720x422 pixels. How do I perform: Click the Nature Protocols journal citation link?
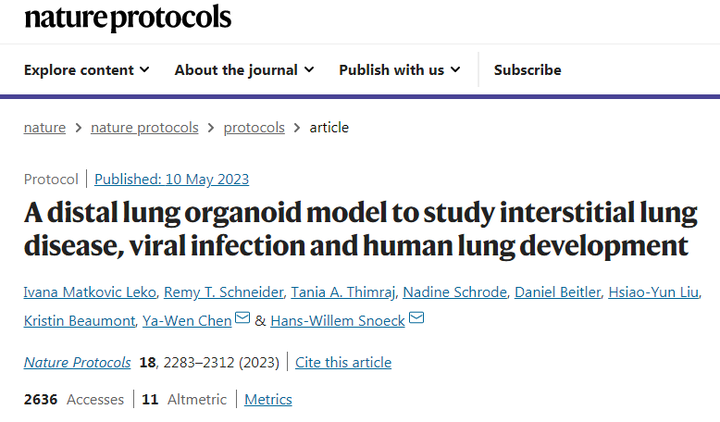coord(77,362)
